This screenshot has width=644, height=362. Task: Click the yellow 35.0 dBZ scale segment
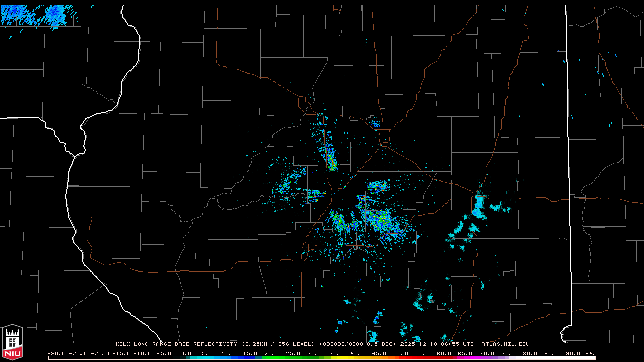(336, 358)
